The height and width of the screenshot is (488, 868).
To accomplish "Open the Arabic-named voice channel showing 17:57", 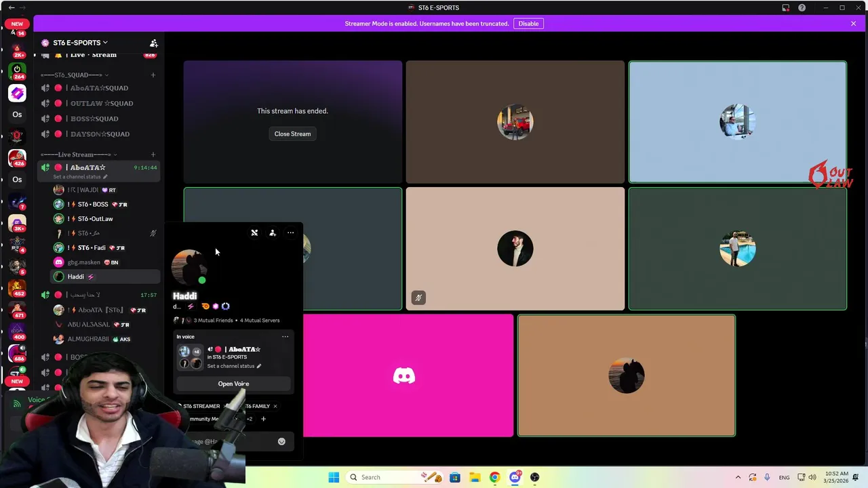I will [x=98, y=295].
